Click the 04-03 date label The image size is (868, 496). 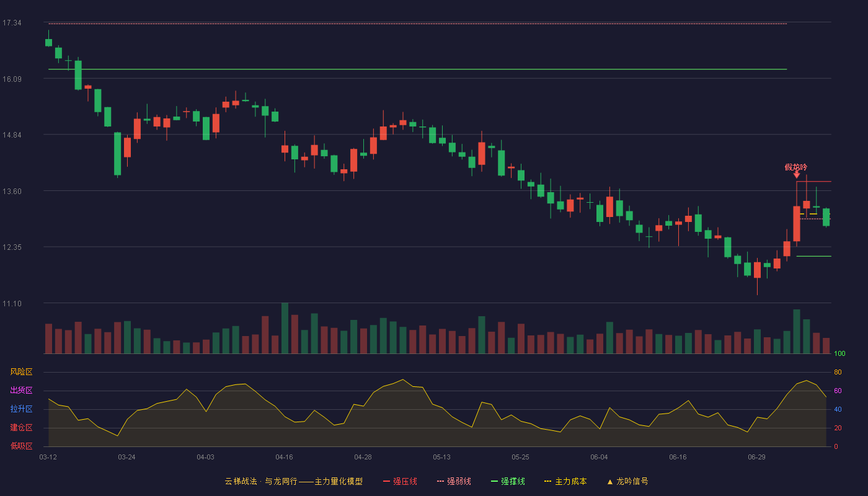pyautogui.click(x=205, y=457)
